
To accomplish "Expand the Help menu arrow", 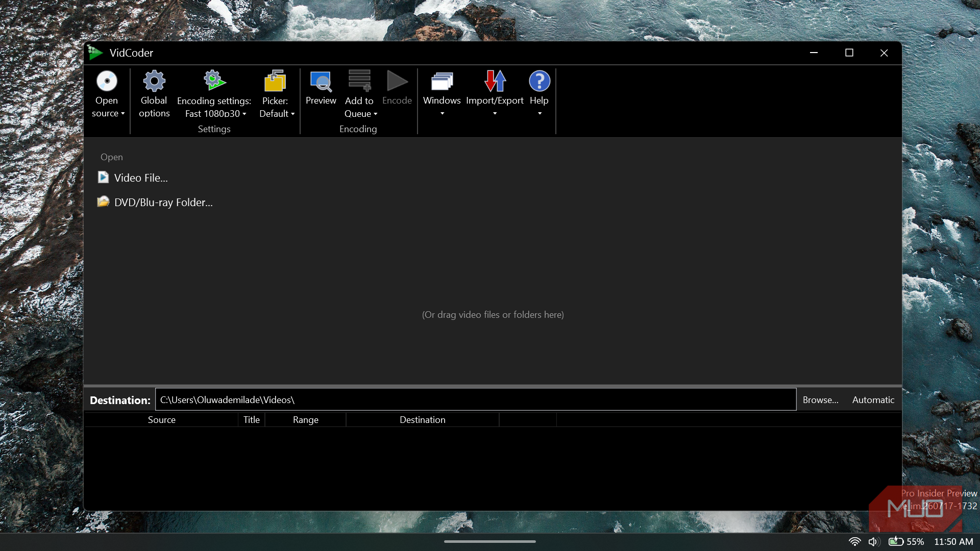I will pos(540,114).
